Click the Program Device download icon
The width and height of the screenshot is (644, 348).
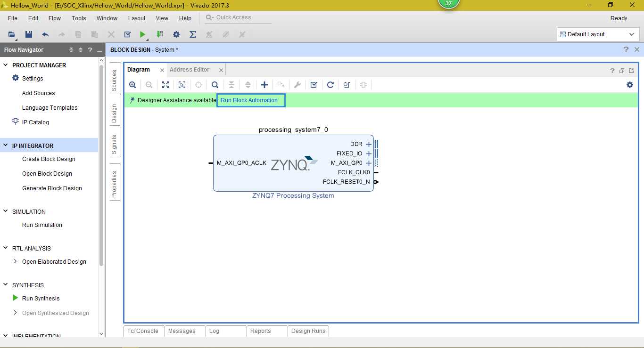click(x=160, y=34)
